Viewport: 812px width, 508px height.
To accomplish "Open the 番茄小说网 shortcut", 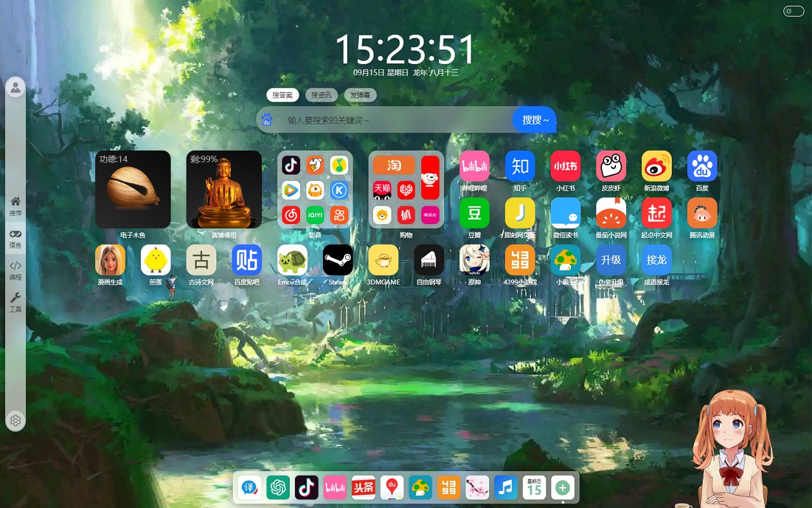I will [x=611, y=213].
